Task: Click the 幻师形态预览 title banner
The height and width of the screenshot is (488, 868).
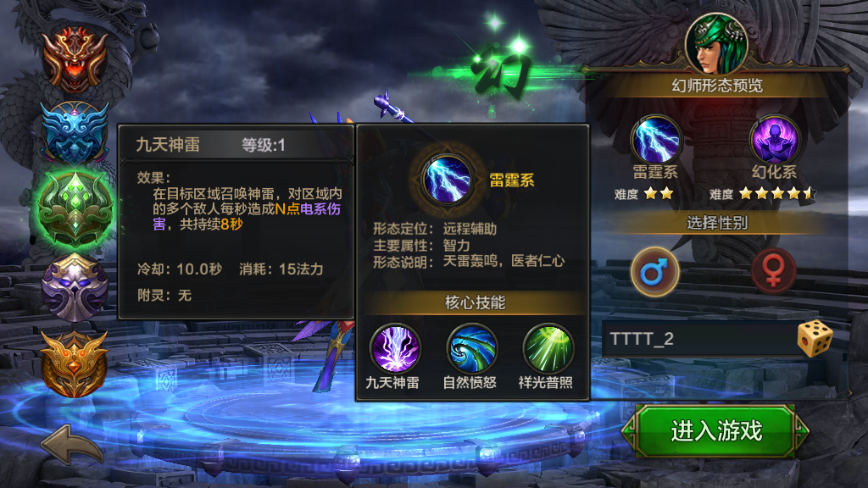Action: (717, 86)
